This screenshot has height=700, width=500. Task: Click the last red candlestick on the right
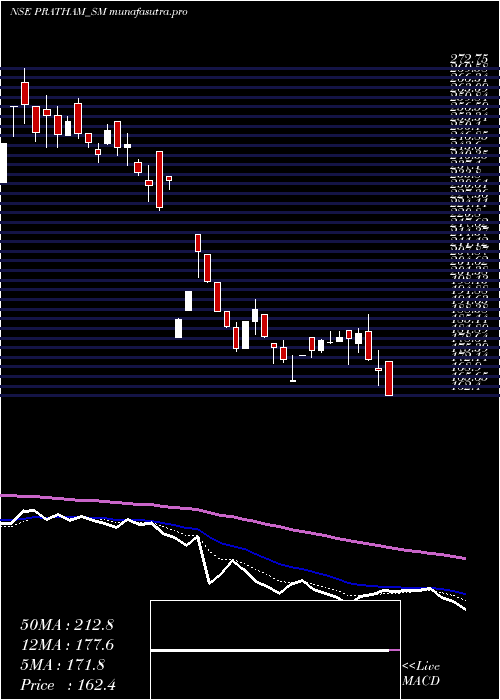[x=389, y=379]
